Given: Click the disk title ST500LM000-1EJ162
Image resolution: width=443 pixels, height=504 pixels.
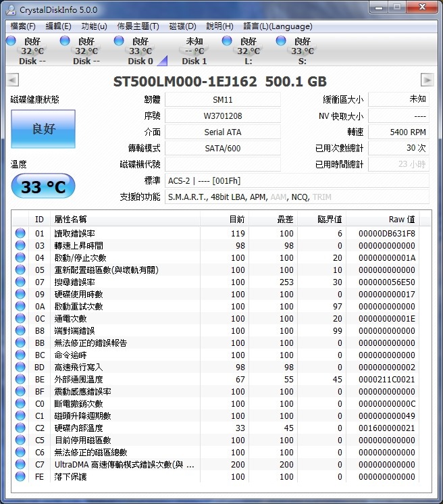Looking at the screenshot, I should pyautogui.click(x=185, y=81).
